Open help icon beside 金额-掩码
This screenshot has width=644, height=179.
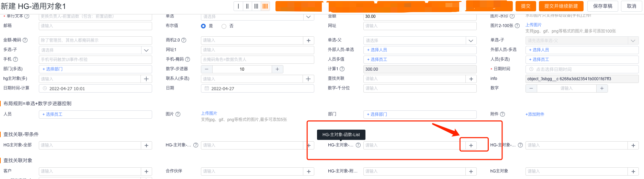(25, 40)
